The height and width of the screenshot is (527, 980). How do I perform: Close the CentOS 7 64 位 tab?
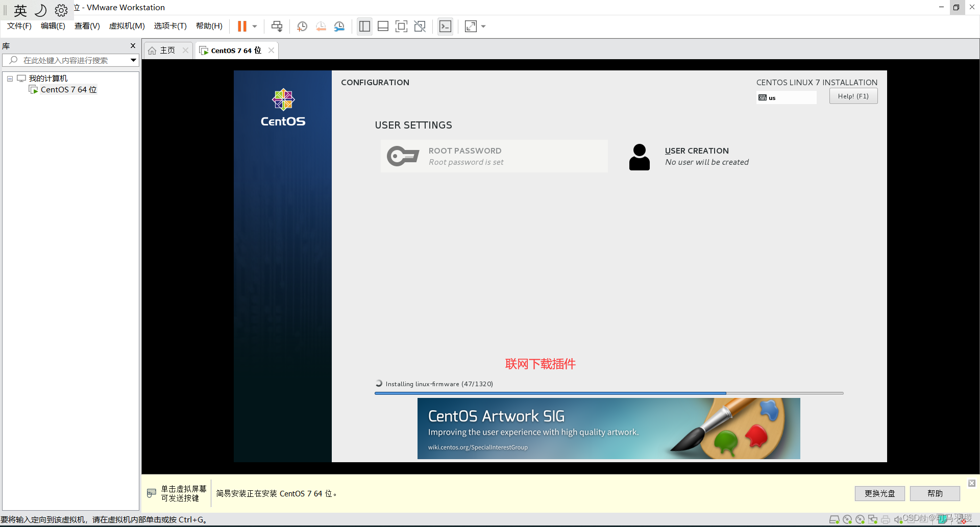pos(272,50)
